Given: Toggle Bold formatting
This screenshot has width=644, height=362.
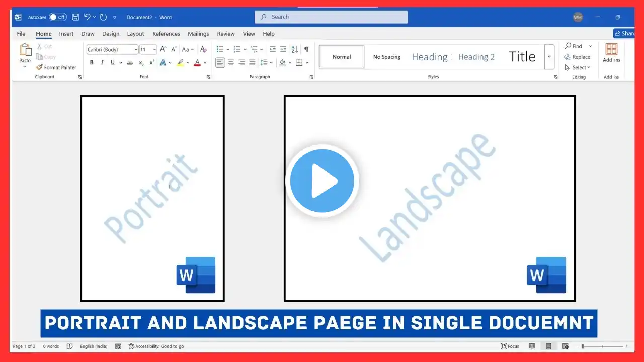Looking at the screenshot, I should pyautogui.click(x=92, y=63).
